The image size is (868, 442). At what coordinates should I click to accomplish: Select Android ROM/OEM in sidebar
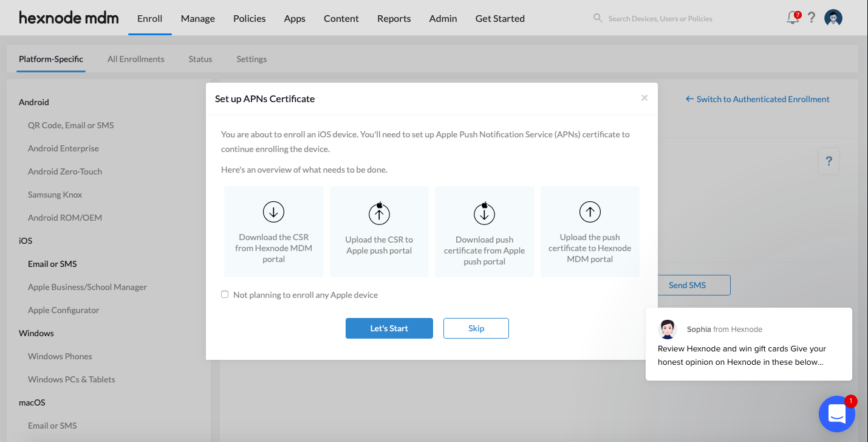(65, 218)
